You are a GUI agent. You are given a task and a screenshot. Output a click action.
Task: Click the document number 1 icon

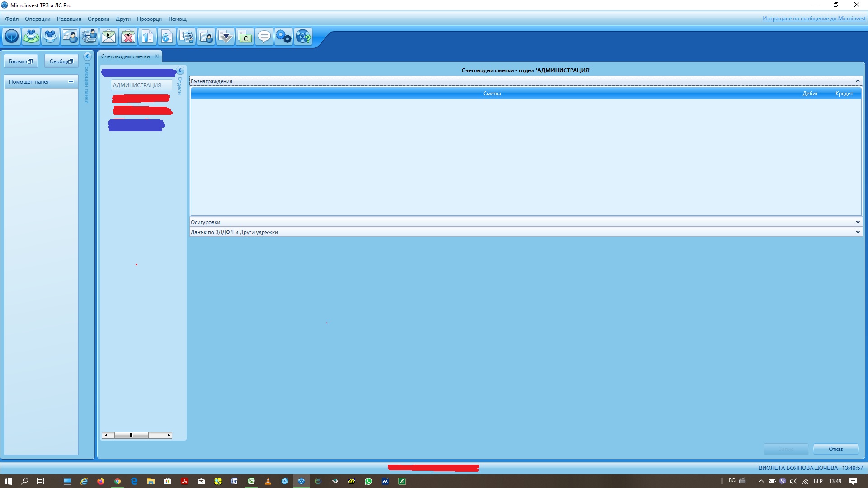147,36
